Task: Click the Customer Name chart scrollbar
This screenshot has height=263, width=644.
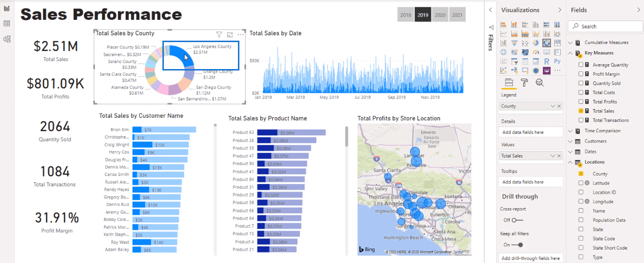Action: click(215, 126)
